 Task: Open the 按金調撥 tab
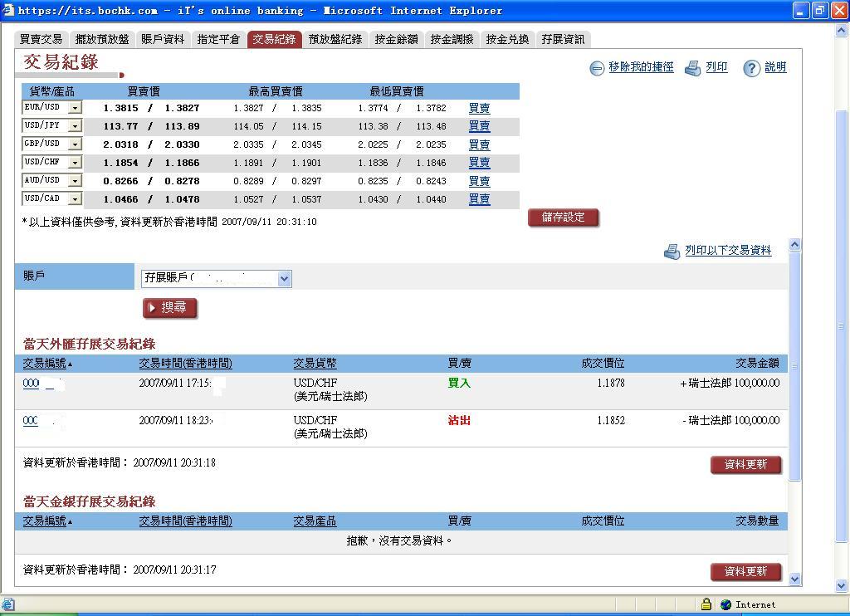tap(452, 39)
